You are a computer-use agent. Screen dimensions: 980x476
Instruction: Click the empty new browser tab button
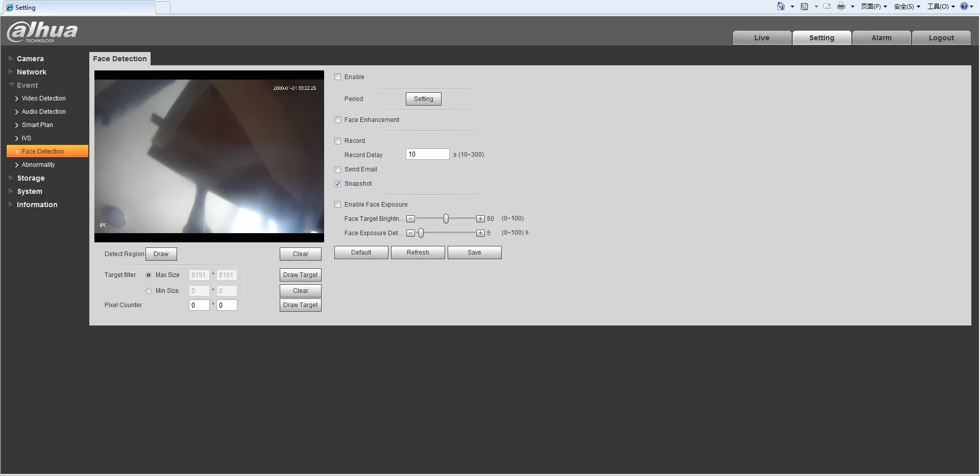[163, 8]
